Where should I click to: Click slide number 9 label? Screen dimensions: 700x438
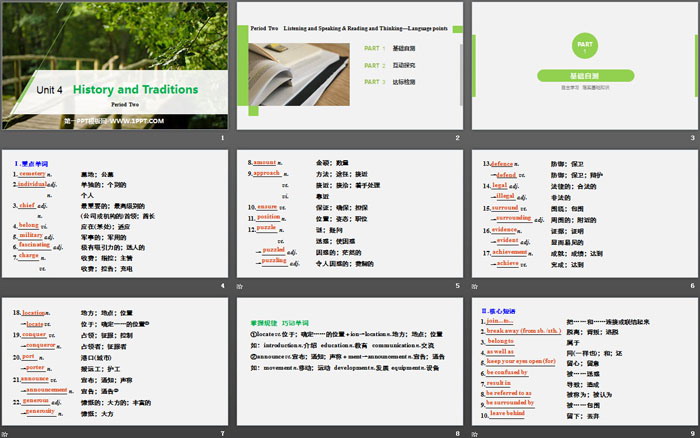pyautogui.click(x=692, y=433)
